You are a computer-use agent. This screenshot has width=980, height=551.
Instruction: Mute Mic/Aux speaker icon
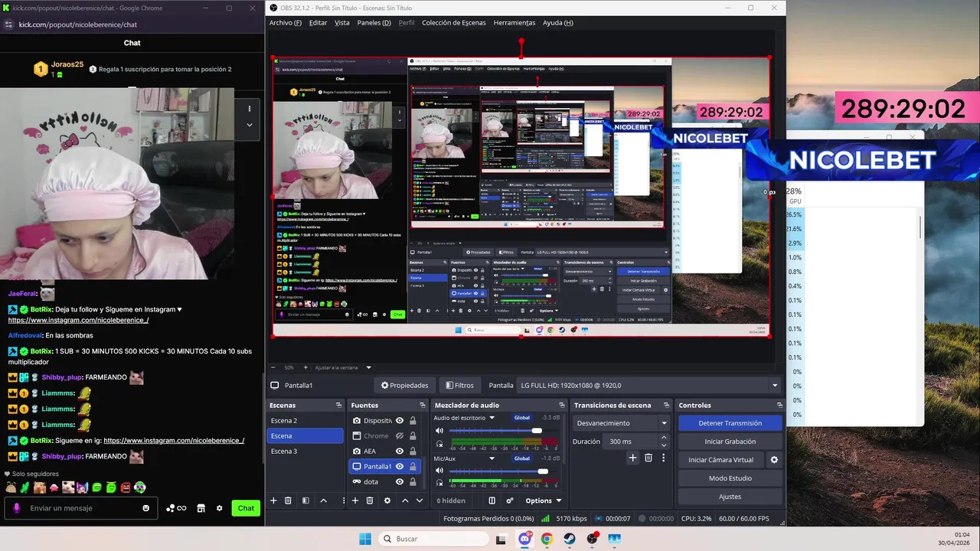click(x=439, y=471)
